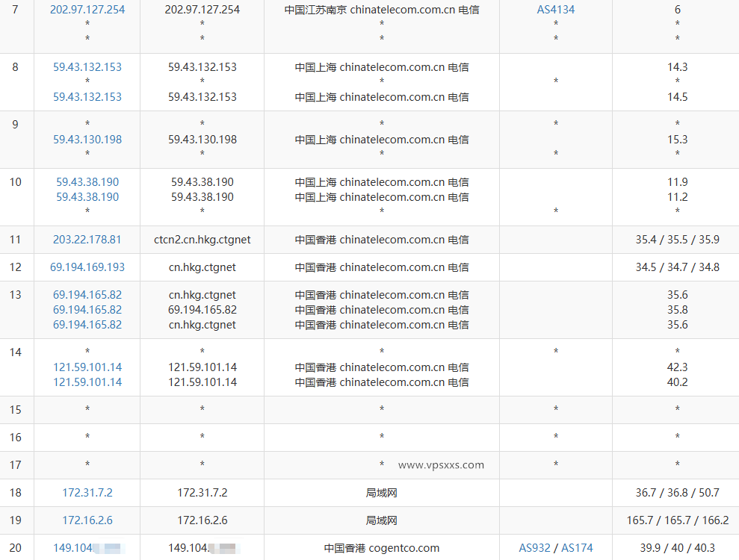This screenshot has width=739, height=560.
Task: Select the cn.hkg.ctgnet hostname in hop 12
Action: click(x=202, y=267)
